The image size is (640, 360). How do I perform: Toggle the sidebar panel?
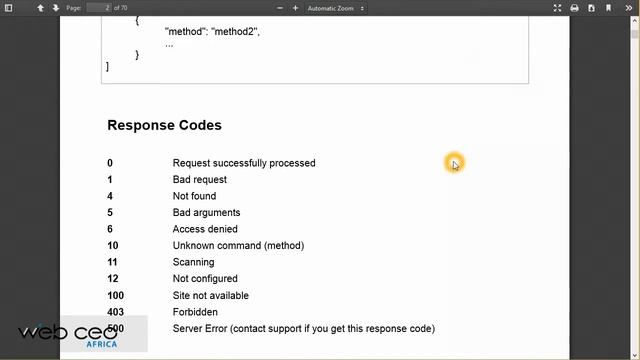point(8,8)
